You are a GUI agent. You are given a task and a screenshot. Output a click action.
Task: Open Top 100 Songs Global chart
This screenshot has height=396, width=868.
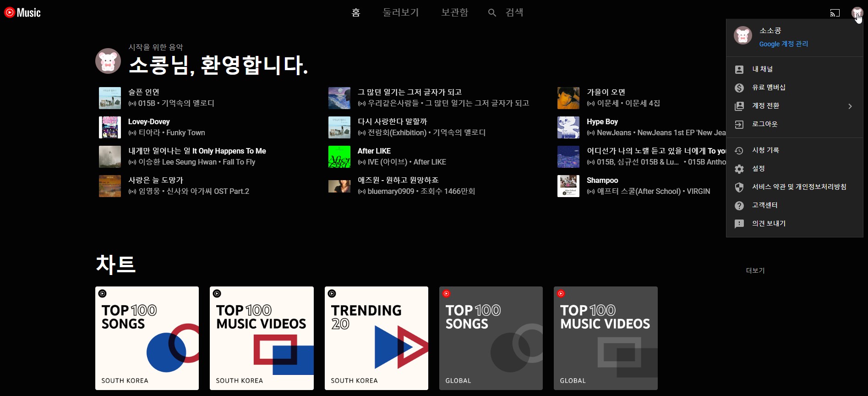(x=491, y=338)
